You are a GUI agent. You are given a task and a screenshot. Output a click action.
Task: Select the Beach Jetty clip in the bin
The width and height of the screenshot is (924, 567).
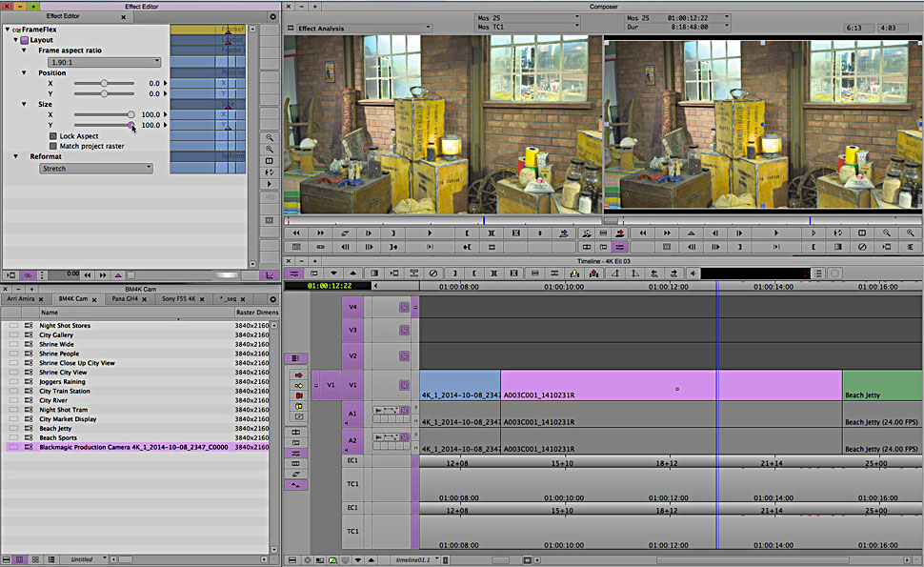tap(56, 429)
